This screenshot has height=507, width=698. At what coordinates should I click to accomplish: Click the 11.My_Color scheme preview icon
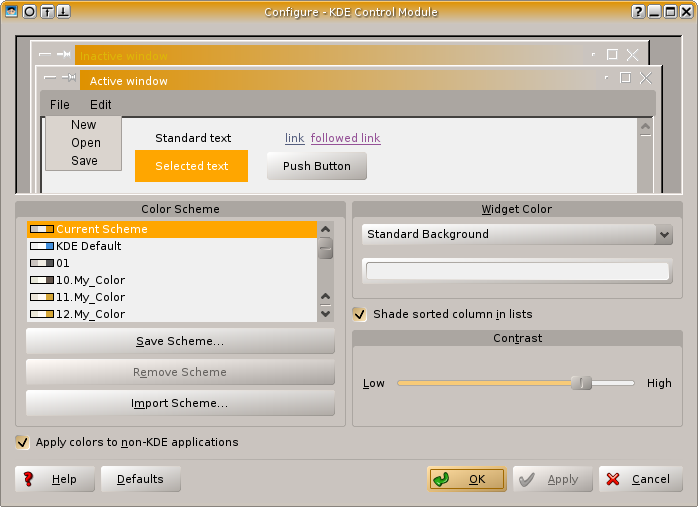pos(42,297)
